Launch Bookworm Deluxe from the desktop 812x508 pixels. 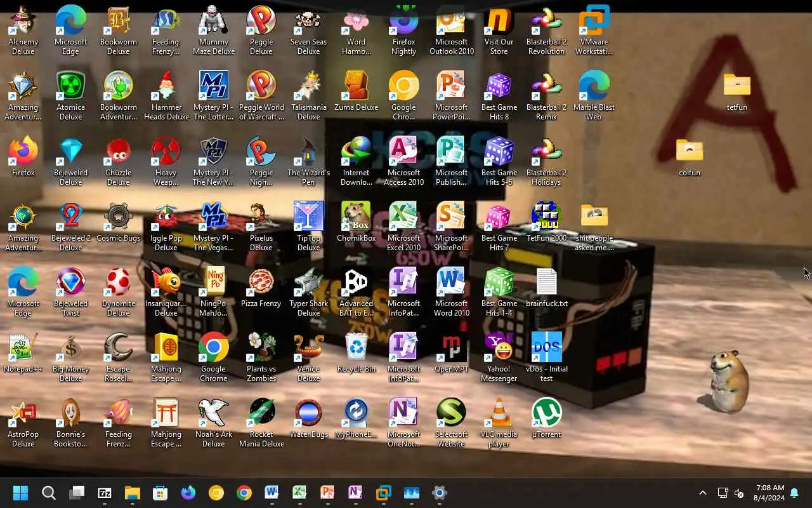click(118, 30)
